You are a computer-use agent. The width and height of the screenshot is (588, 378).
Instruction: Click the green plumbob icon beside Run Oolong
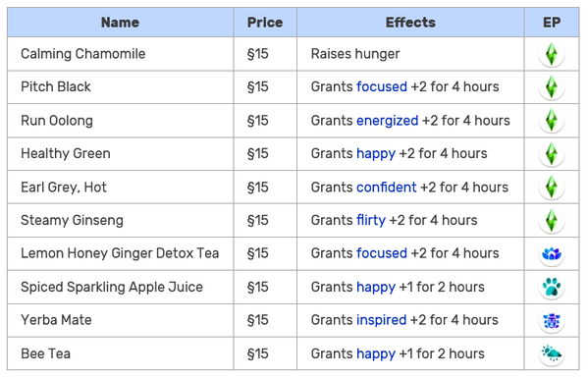[552, 121]
